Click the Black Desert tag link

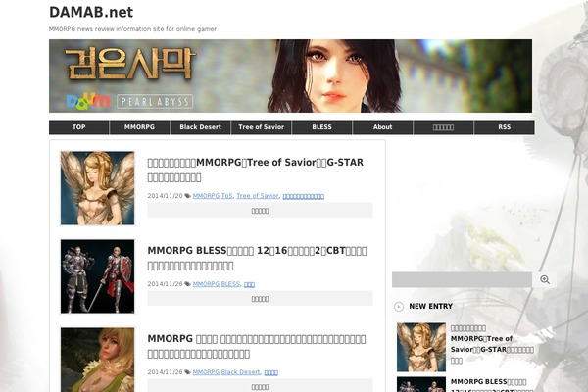click(x=240, y=372)
